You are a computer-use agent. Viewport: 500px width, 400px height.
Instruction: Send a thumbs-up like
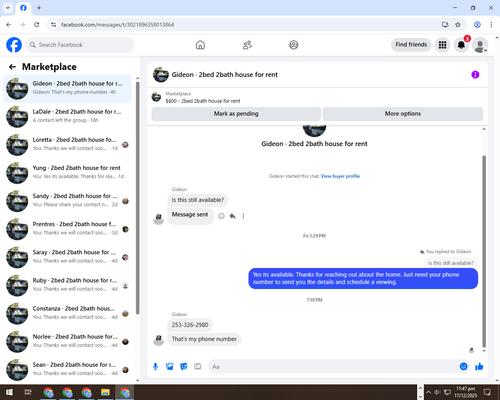point(479,367)
